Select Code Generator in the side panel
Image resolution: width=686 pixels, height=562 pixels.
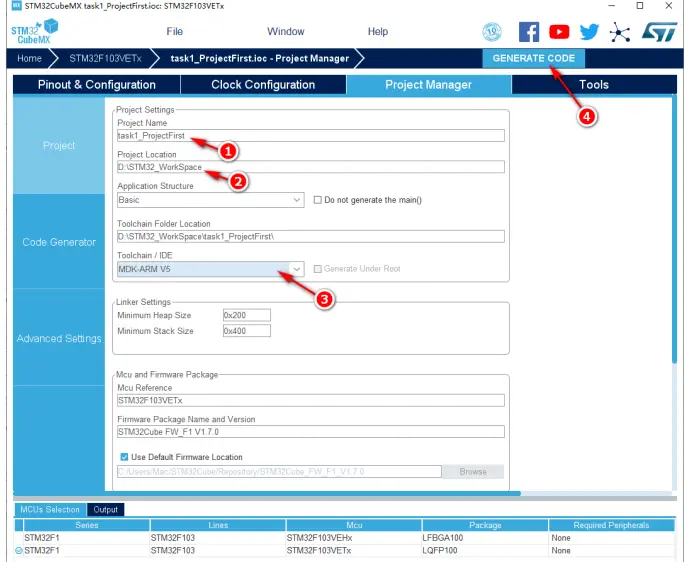coord(59,242)
